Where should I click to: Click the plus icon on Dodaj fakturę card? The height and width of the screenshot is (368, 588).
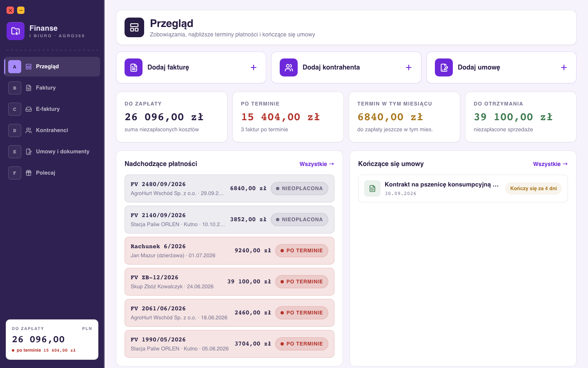tap(254, 67)
